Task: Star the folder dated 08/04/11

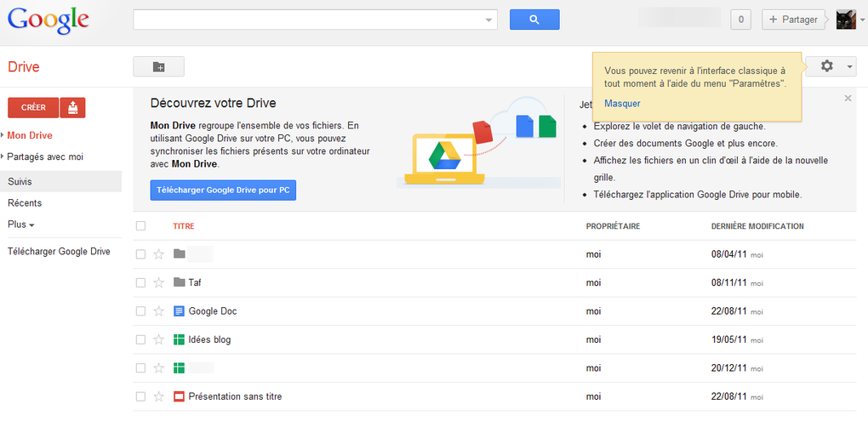Action: (x=159, y=254)
